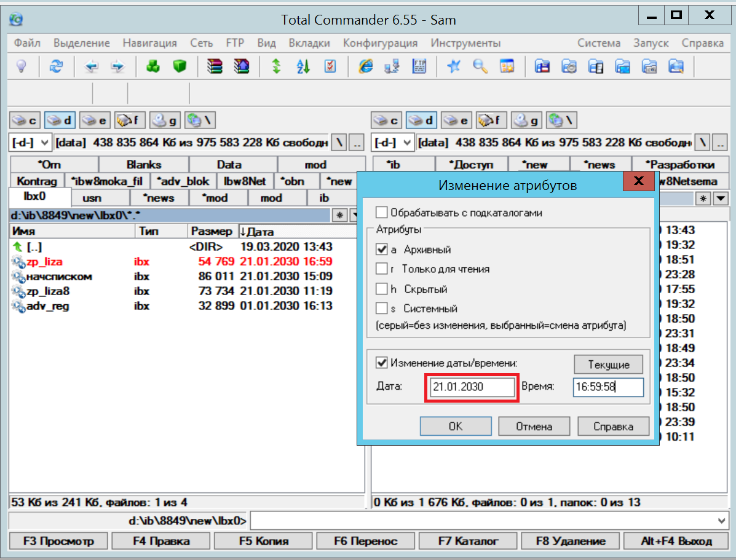Click network backslash drive button in right panel
The image size is (736, 560).
coord(561,120)
